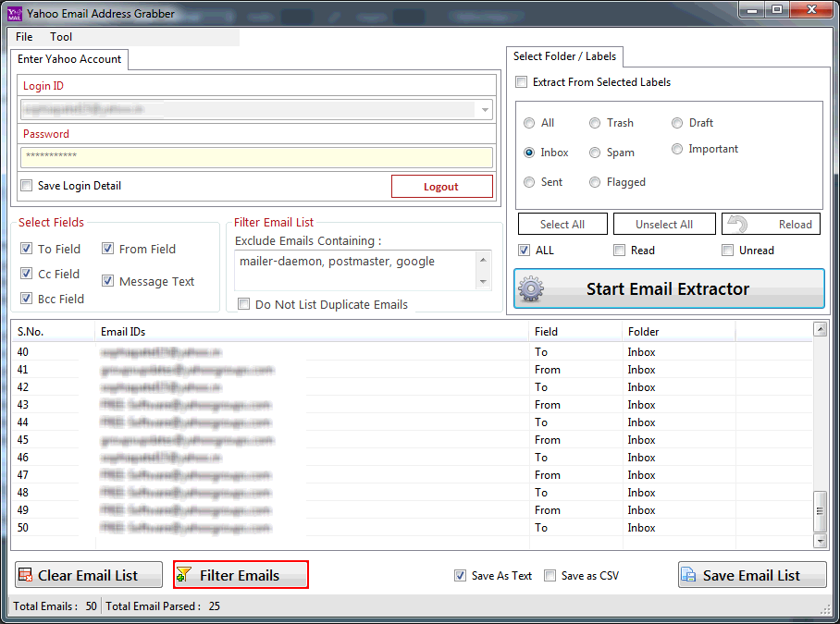Toggle the Cc Field checkbox
Screen dimensions: 840x624
coord(26,274)
